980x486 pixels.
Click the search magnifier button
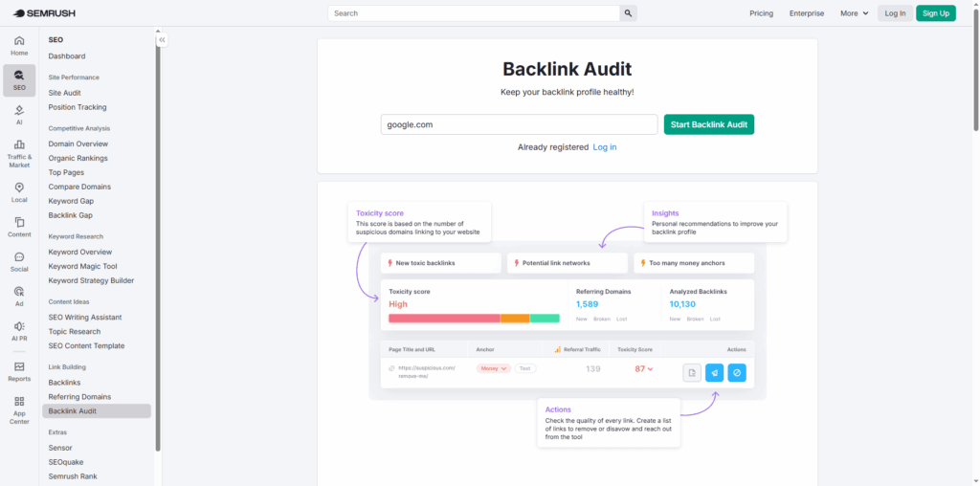pos(628,13)
